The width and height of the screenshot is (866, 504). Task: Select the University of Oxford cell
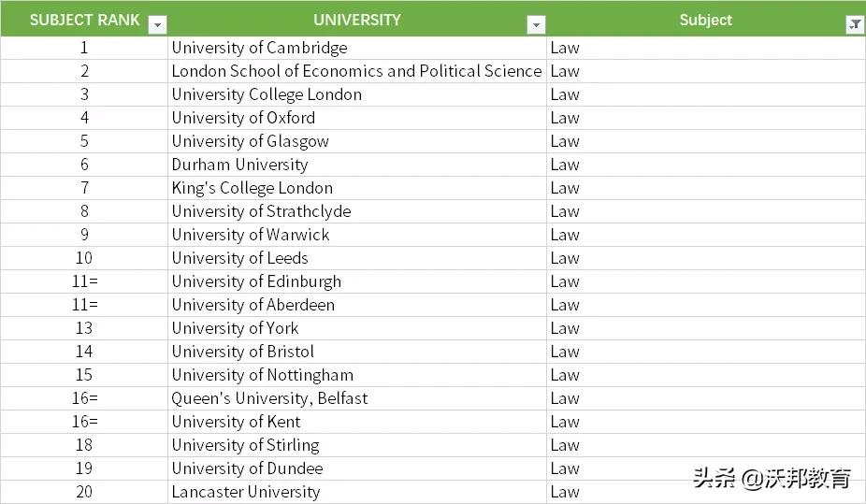click(x=243, y=118)
